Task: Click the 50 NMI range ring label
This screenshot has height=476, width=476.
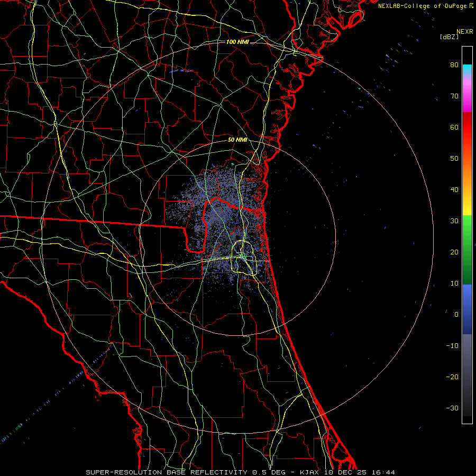Action: pos(237,140)
